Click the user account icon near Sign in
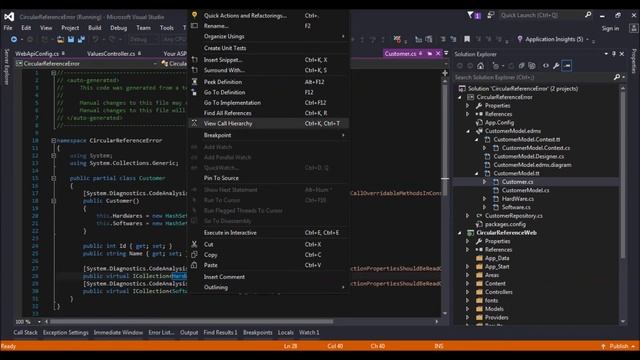Screen dimensions: 640x360 pyautogui.click(x=633, y=28)
